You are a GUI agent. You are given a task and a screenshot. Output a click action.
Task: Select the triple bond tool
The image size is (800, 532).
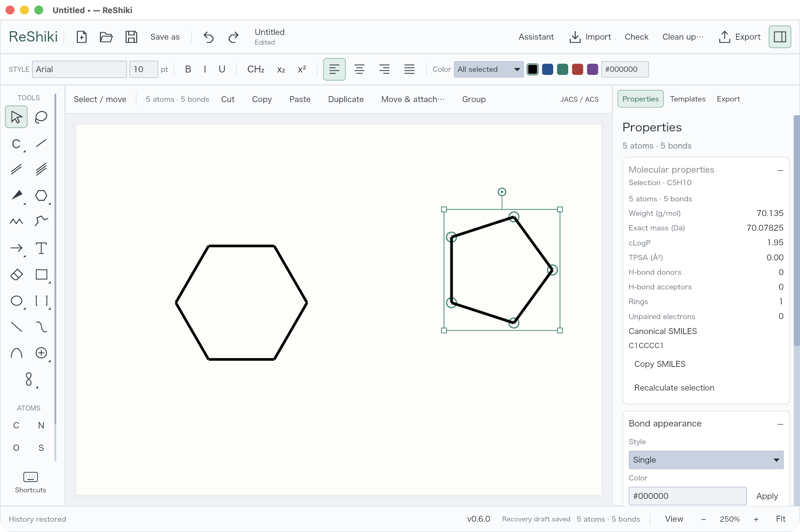41,169
